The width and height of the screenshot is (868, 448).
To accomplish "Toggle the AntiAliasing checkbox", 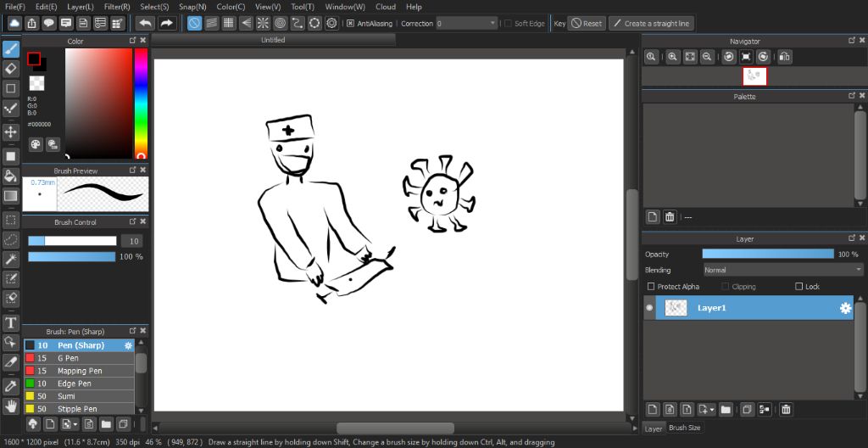I will point(350,23).
